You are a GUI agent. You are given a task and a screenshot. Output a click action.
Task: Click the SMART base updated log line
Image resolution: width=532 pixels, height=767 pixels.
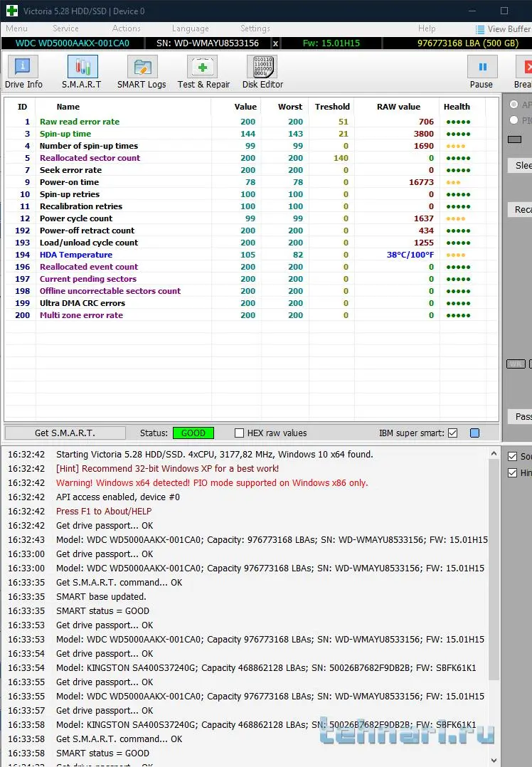click(x=101, y=597)
